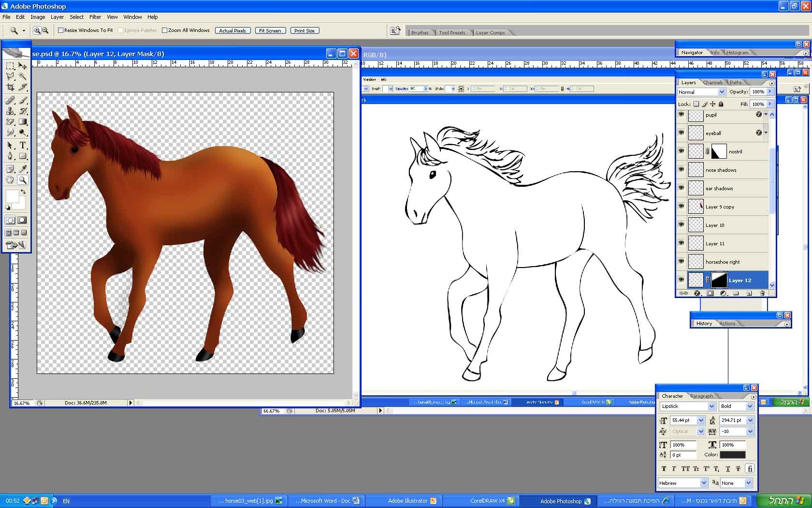Enable Resize Windows To Fit checkbox
Viewport: 812px width, 508px height.
coord(61,30)
